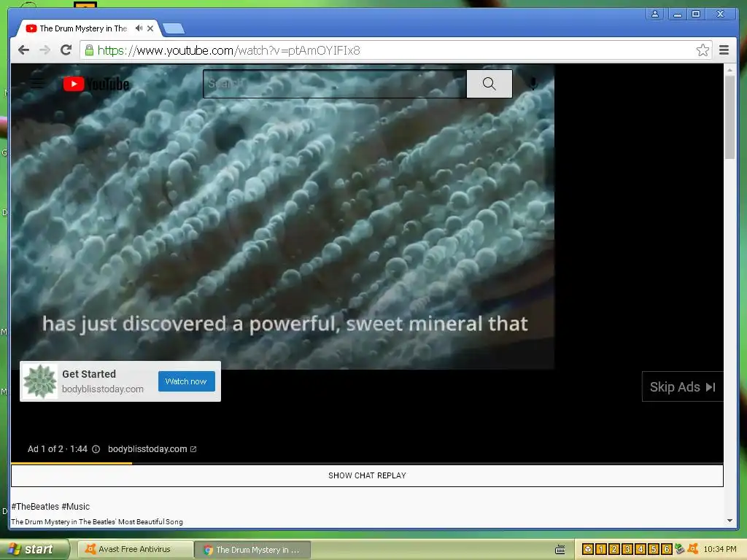The height and width of the screenshot is (560, 747).
Task: Click the video title The Drum Mystery text
Action: (x=97, y=521)
